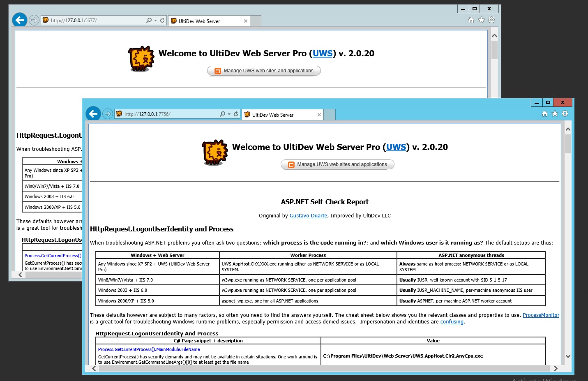Expand address bar dropdown in background window
Viewport: 588px width, 381px height.
click(x=155, y=21)
